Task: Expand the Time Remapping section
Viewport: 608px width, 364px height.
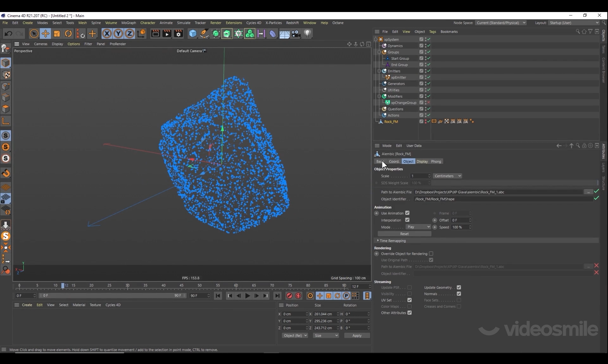Action: 378,241
